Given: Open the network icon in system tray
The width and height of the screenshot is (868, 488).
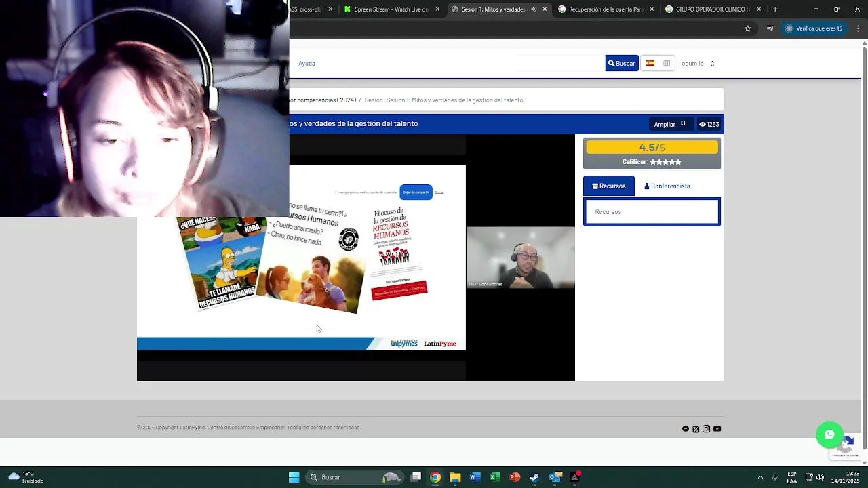Looking at the screenshot, I should coord(809,477).
